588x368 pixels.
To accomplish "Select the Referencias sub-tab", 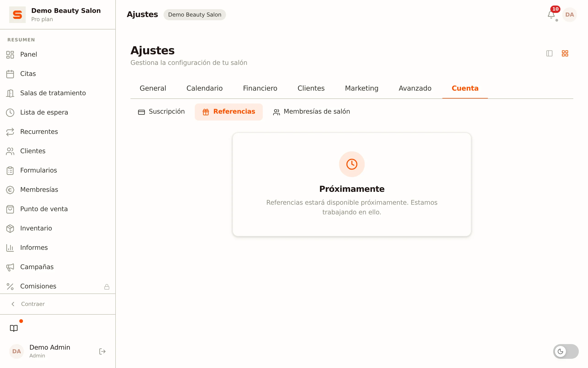I will coord(229,112).
